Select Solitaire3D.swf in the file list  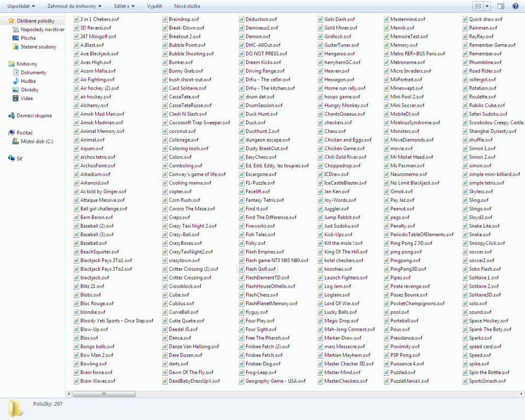tap(482, 295)
